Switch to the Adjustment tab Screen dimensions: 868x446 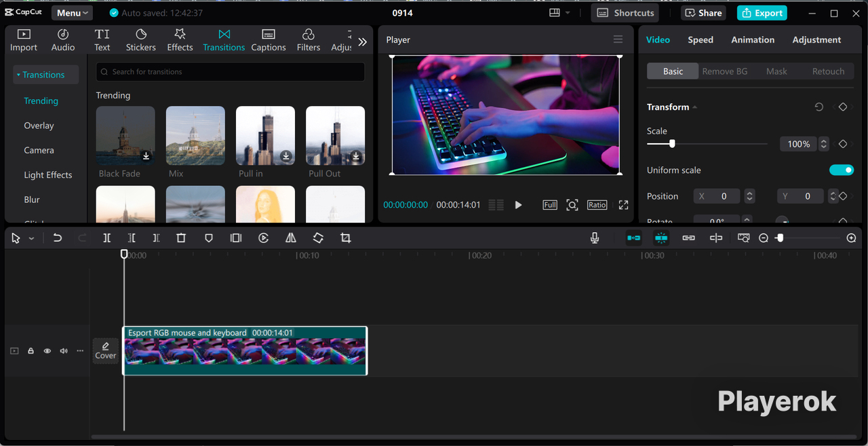coord(816,40)
